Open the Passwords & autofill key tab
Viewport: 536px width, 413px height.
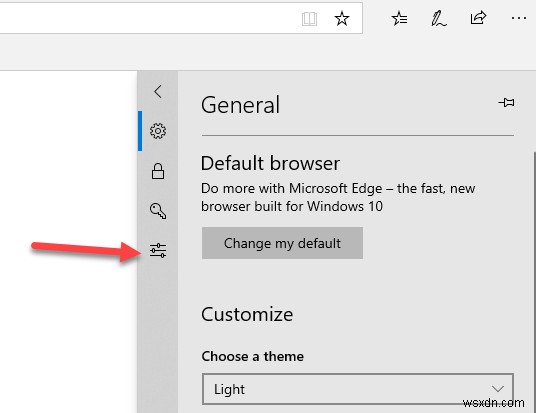(158, 211)
